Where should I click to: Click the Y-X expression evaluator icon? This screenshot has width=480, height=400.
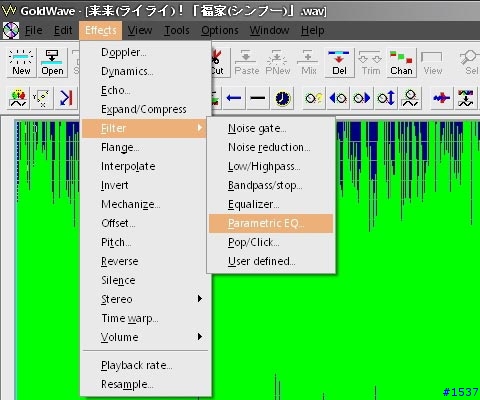(x=41, y=98)
